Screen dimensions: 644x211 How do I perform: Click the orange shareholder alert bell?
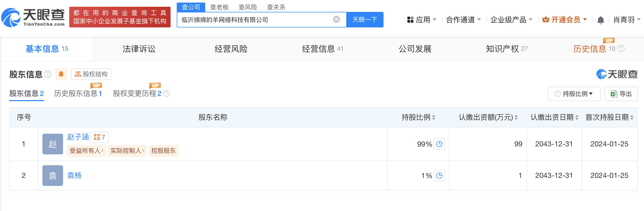[x=61, y=74]
